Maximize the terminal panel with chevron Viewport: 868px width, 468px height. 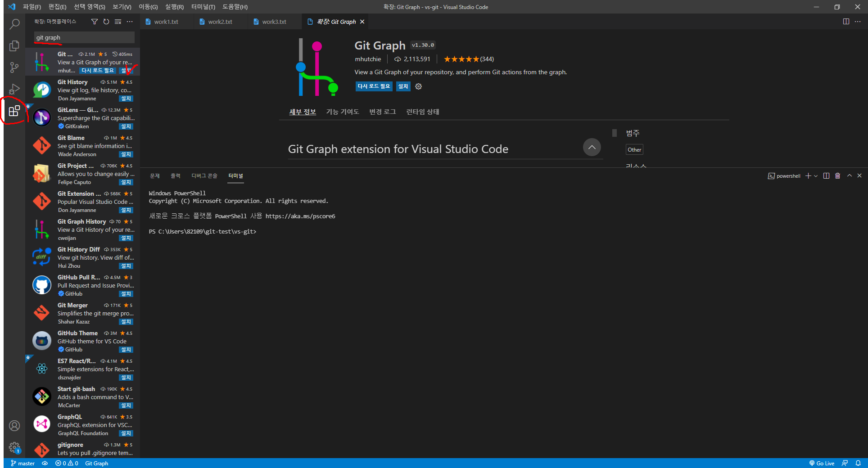(849, 176)
